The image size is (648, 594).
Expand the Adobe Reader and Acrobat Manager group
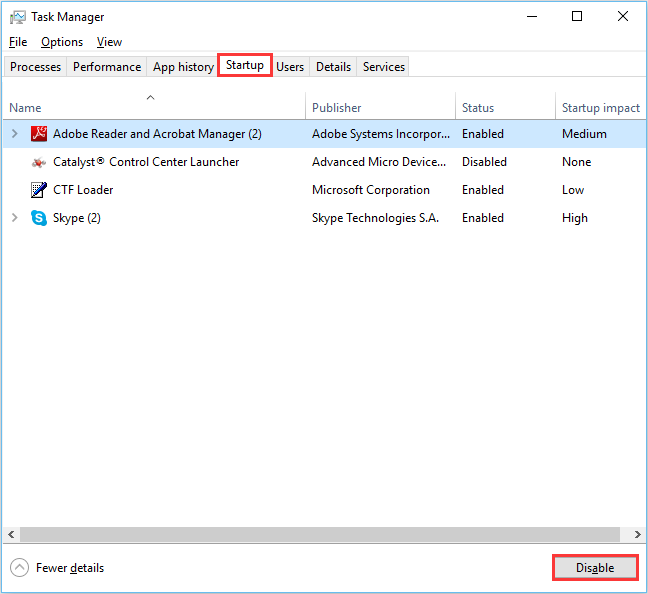tap(15, 134)
